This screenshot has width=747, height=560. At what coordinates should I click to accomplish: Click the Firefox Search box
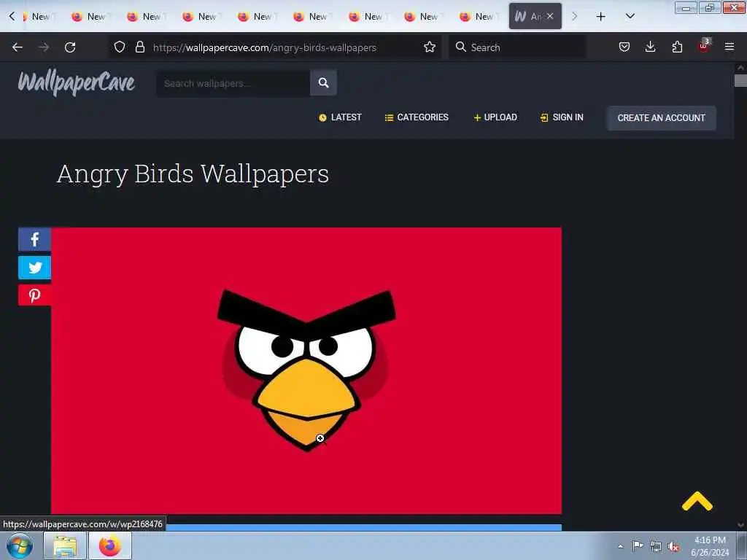tap(517, 47)
